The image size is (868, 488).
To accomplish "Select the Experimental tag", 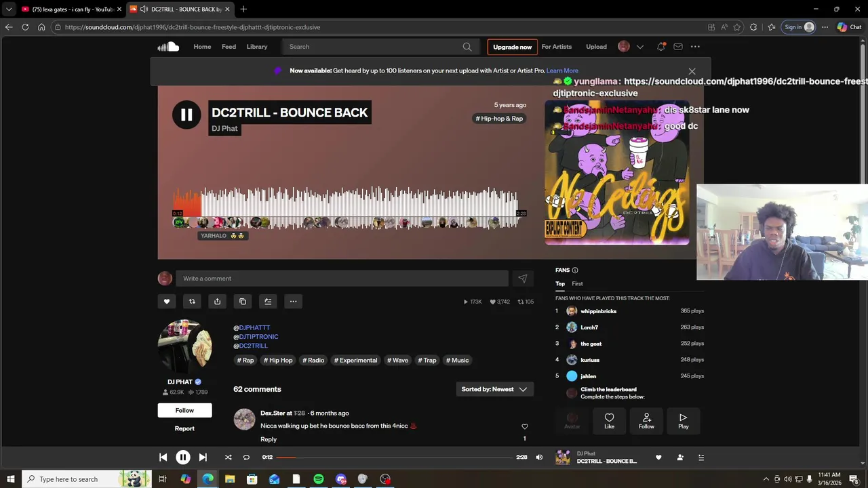I will point(355,361).
